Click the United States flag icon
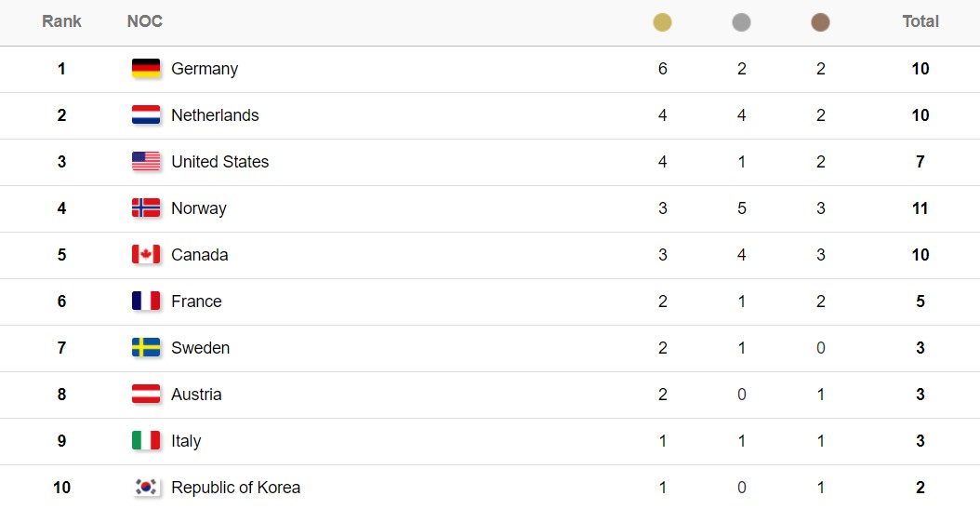Screen dimensions: 980x509 pyautogui.click(x=146, y=162)
